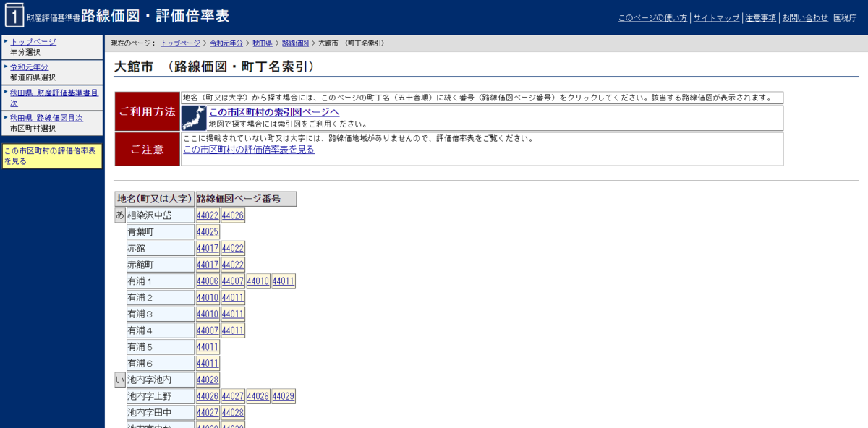Click the あ index marker cell
The image size is (868, 428).
120,215
